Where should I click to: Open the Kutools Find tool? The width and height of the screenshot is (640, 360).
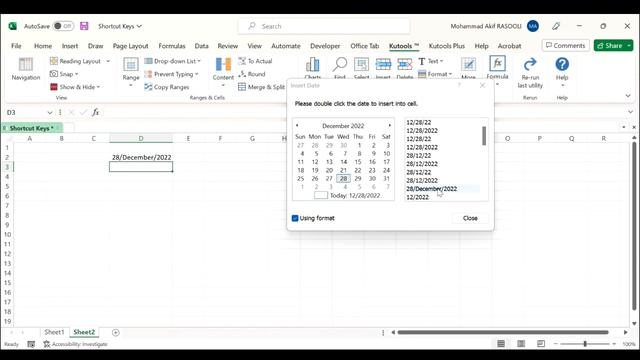340,68
